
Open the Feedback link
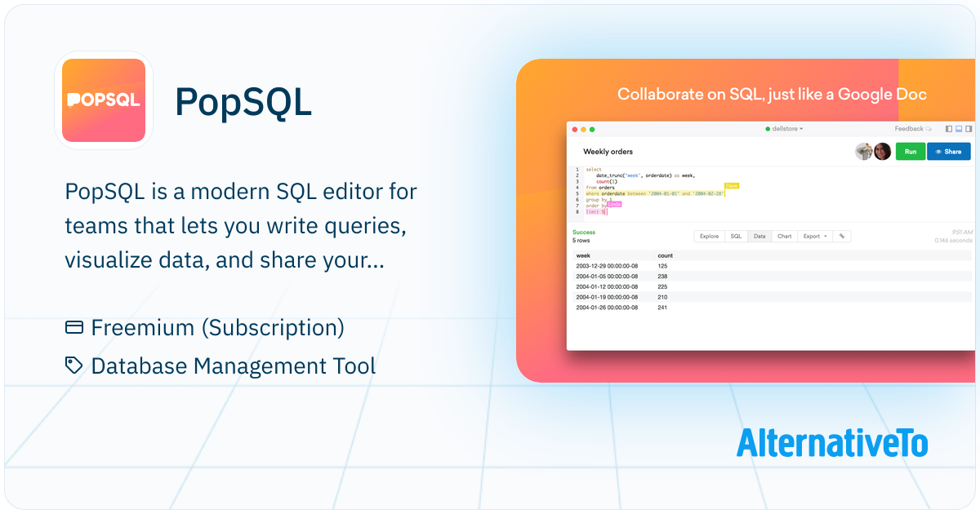(912, 129)
